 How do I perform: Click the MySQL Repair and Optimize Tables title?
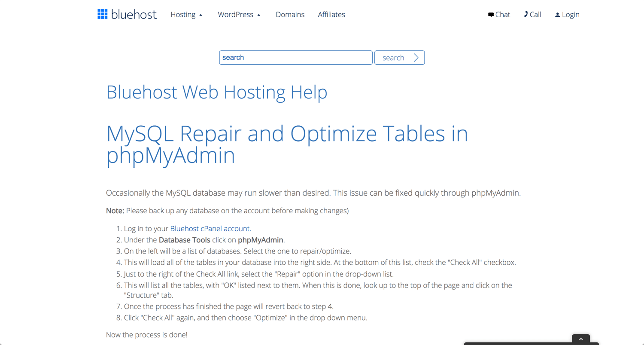click(287, 145)
